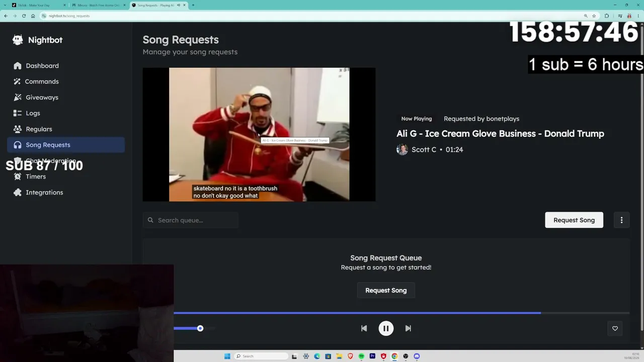Image resolution: width=644 pixels, height=362 pixels.
Task: Click the Commands icon in sidebar
Action: [x=18, y=81]
